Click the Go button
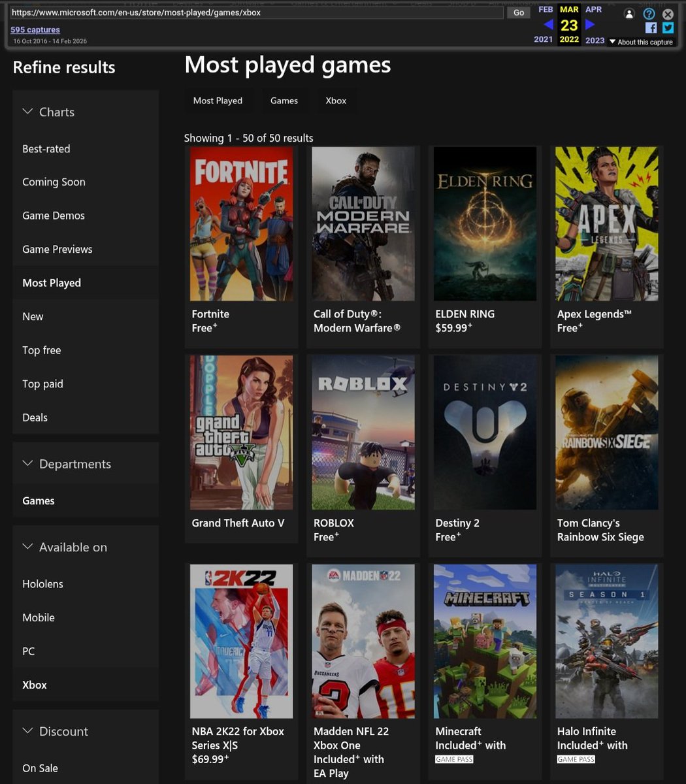 [x=519, y=12]
